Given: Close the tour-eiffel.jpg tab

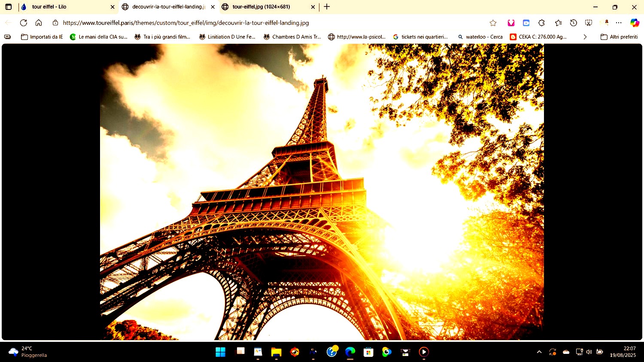Looking at the screenshot, I should [313, 7].
